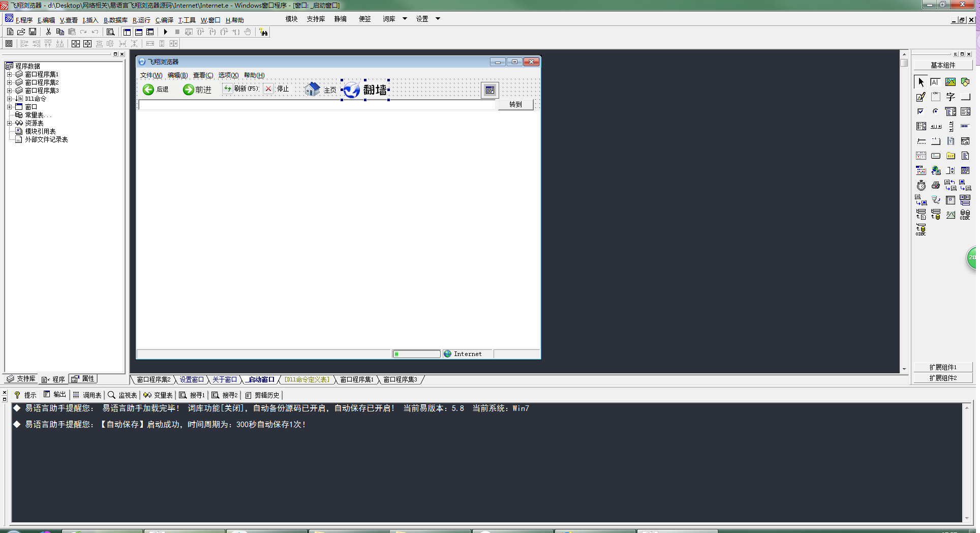The width and height of the screenshot is (980, 533).
Task: Select the button component icon
Action: click(965, 97)
